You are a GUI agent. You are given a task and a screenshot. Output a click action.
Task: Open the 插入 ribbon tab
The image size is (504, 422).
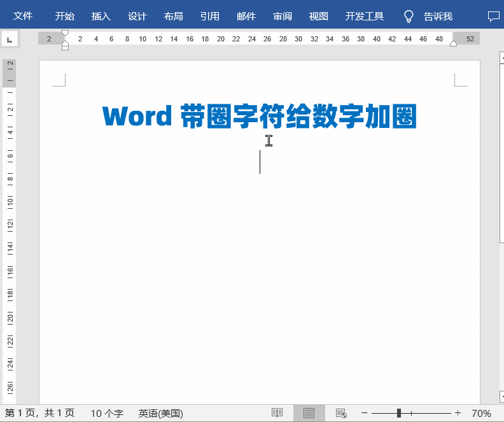coord(101,16)
